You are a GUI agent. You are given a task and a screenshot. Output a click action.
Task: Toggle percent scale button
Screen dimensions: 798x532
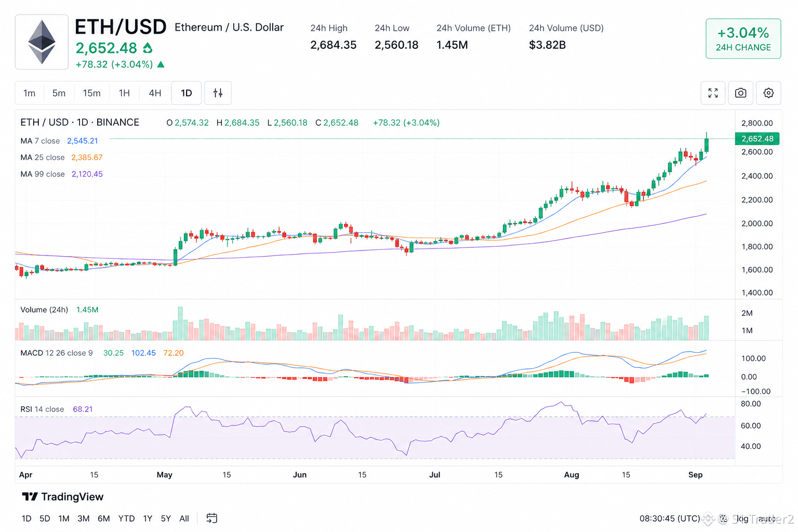click(x=723, y=518)
